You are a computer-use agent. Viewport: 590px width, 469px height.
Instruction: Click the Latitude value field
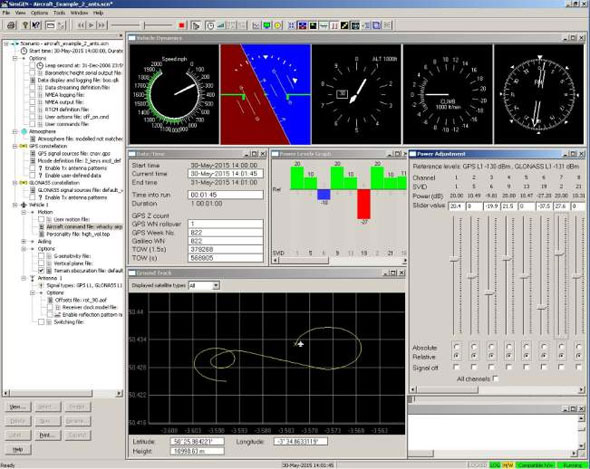point(197,442)
